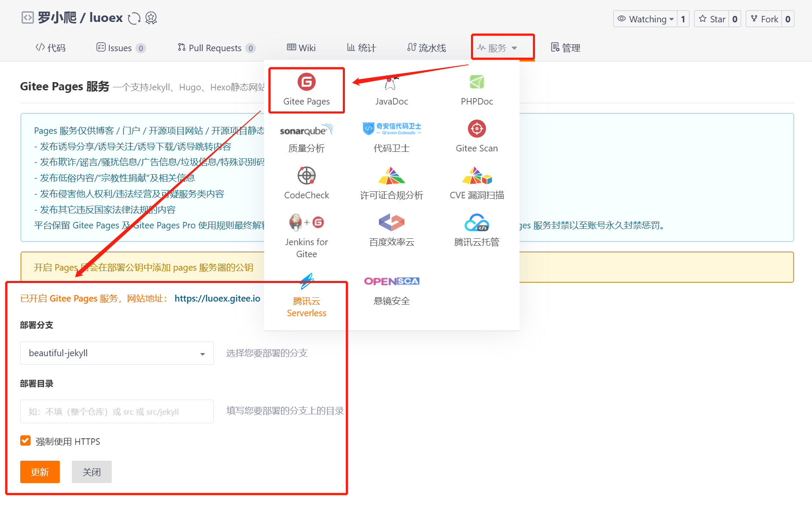The image size is (812, 505).
Task: Open the Gitee Scan service
Action: pyautogui.click(x=477, y=137)
